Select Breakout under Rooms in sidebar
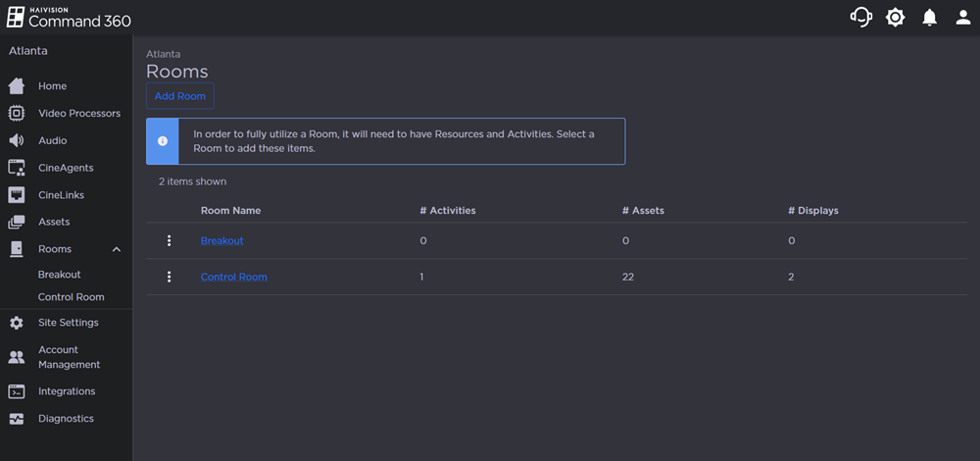The image size is (980, 461). [x=59, y=275]
